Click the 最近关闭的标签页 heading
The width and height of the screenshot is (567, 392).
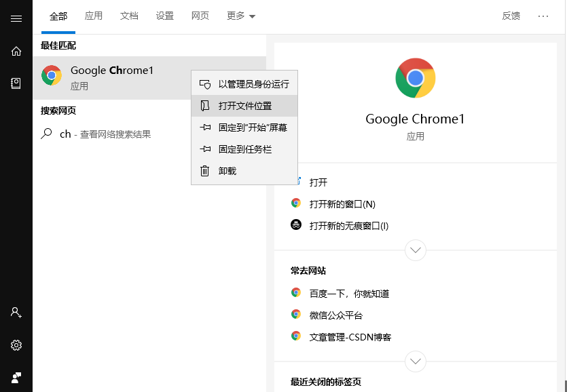coord(326,382)
